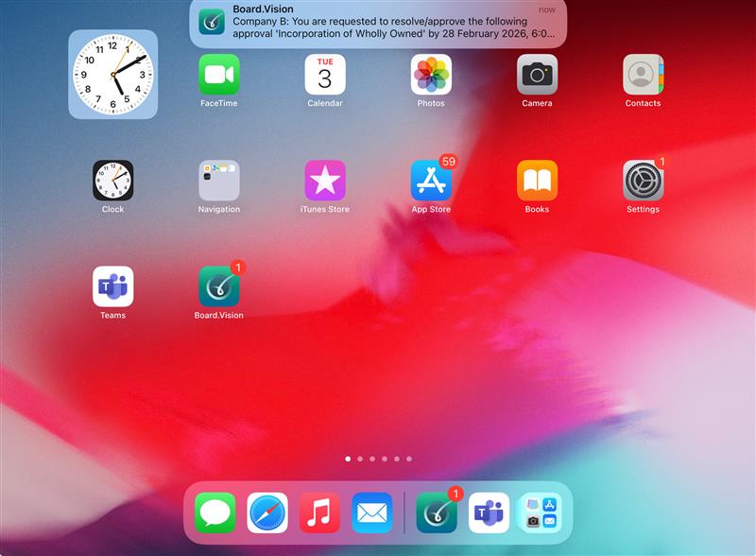Tap the home screen page dots indicator

pyautogui.click(x=379, y=459)
